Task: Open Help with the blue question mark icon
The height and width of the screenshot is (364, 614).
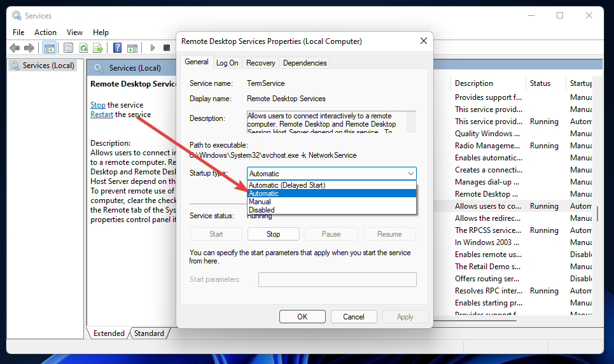Action: tap(117, 48)
